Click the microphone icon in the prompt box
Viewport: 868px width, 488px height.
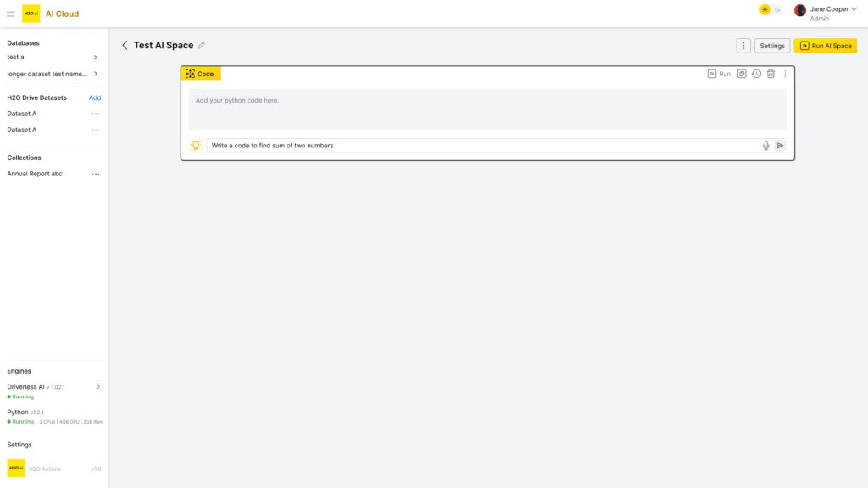(x=765, y=146)
